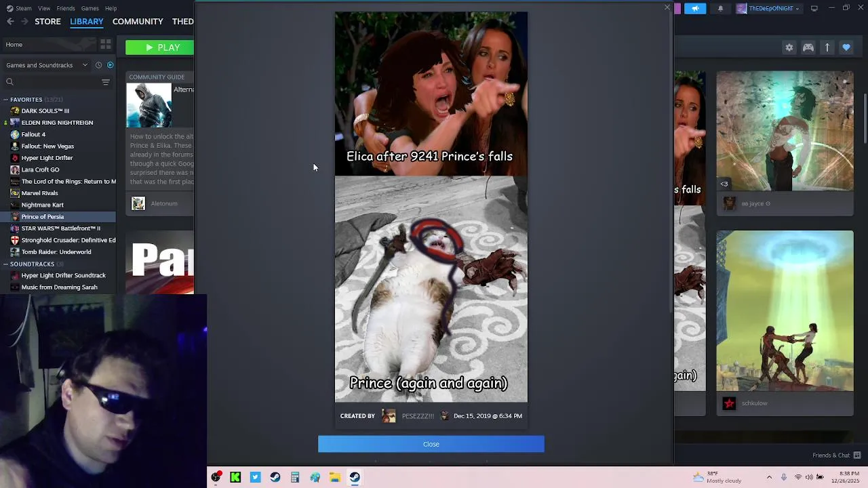Sort library by recent activity clock

point(98,65)
